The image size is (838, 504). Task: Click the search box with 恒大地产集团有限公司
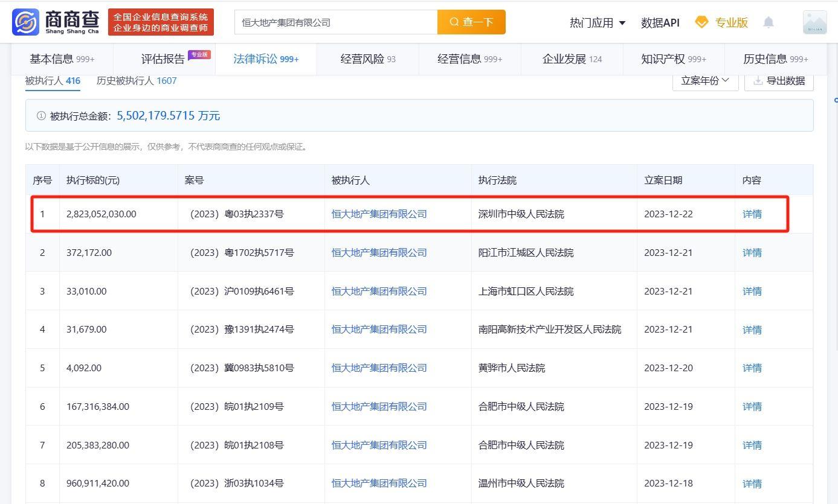(336, 22)
